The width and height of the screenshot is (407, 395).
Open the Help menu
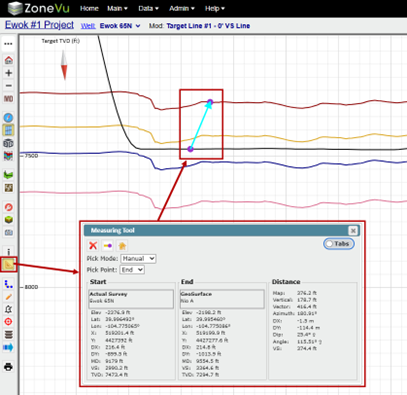[215, 8]
